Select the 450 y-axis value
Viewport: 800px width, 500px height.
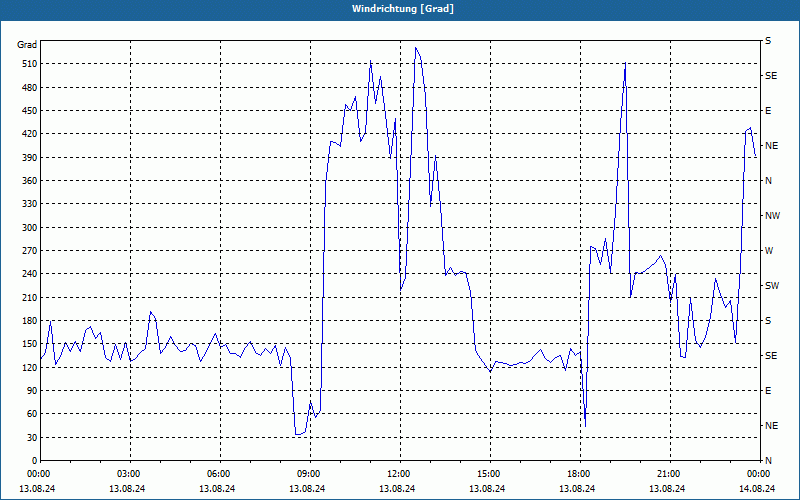pos(30,111)
